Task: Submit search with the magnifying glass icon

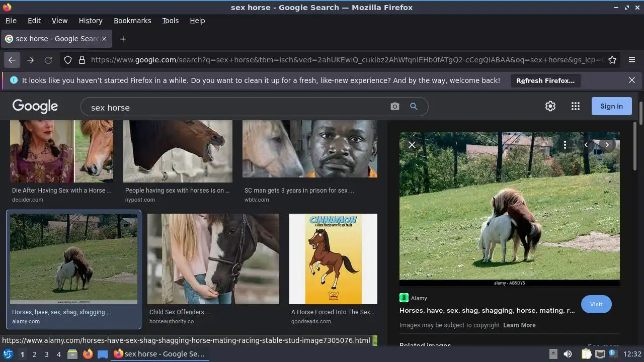Action: [x=414, y=107]
